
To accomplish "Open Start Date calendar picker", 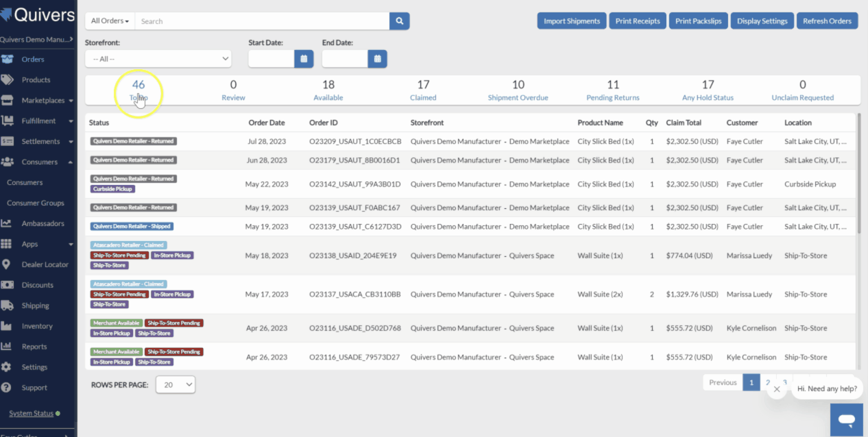I will [x=304, y=59].
